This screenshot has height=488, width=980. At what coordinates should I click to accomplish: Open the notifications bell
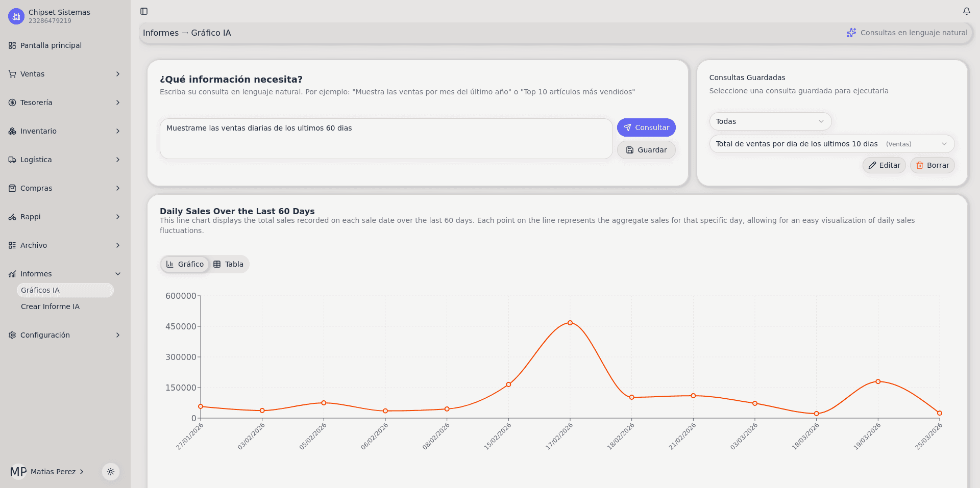pos(966,11)
